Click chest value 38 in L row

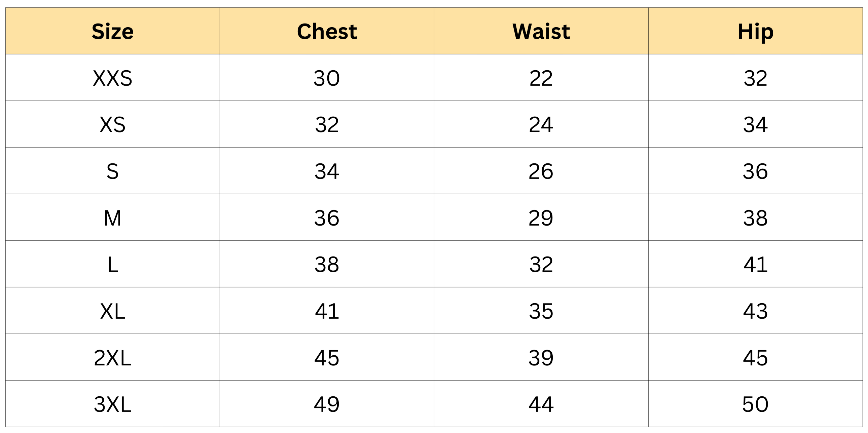[327, 264]
